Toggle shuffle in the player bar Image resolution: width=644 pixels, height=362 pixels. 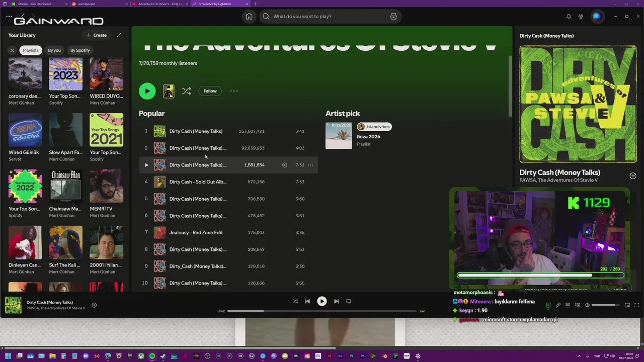295,301
